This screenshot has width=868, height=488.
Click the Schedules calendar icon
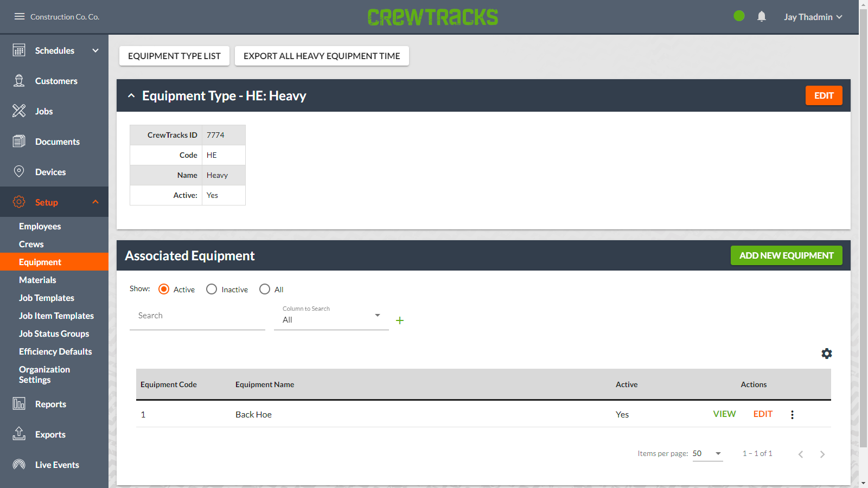[19, 50]
